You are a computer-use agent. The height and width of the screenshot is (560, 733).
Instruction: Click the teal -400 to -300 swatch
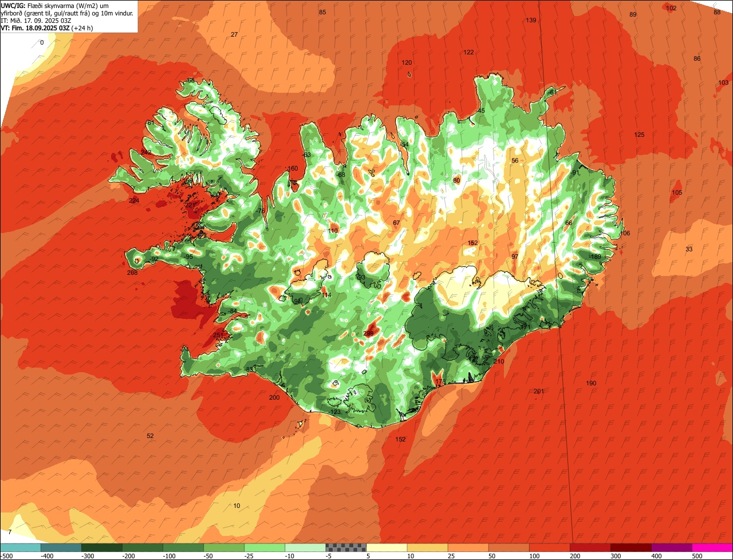[61, 547]
